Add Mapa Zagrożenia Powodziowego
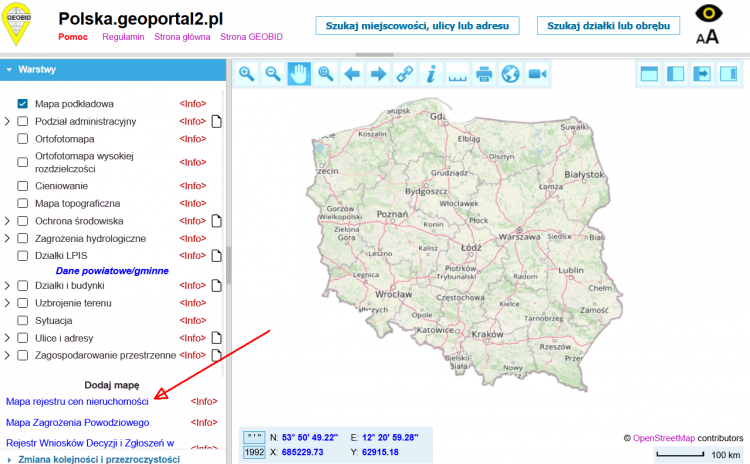The width and height of the screenshot is (750, 464). (77, 423)
